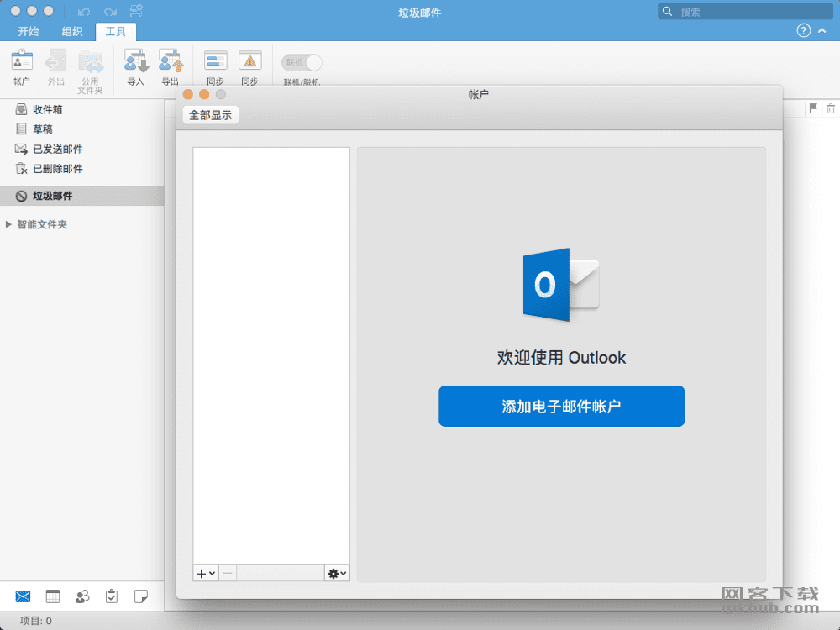This screenshot has width=840, height=630.
Task: Open the gear settings dropdown
Action: click(x=337, y=573)
